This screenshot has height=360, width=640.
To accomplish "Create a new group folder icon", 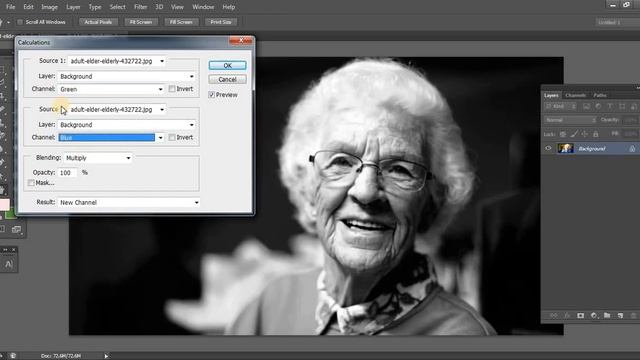I will tap(607, 316).
